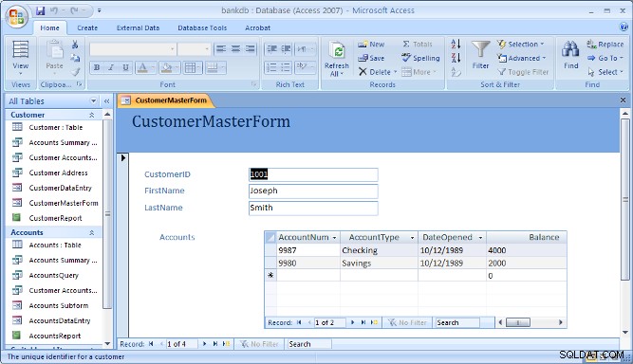Open the Advanced filter dropdown

coord(522,58)
